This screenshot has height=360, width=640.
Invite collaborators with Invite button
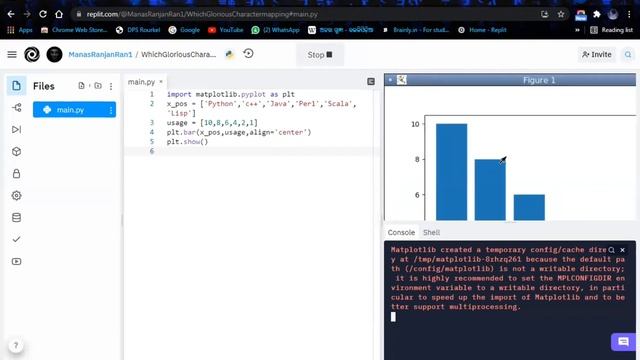click(x=596, y=54)
